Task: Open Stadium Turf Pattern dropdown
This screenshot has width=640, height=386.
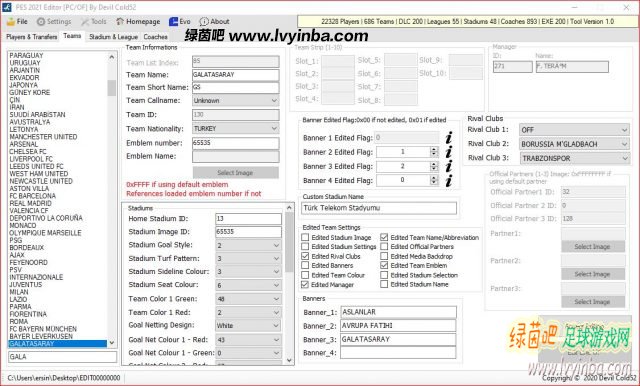Action: (x=248, y=259)
